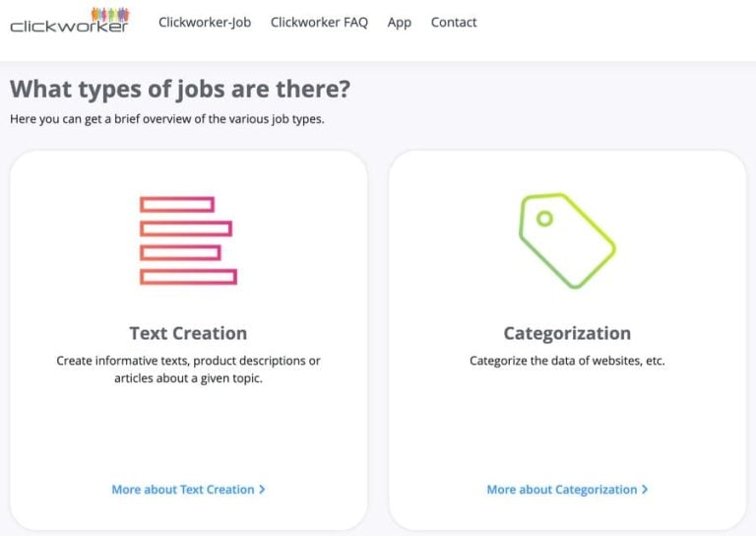Click the chevron after More about Categorization
This screenshot has height=536, width=756.
point(645,490)
